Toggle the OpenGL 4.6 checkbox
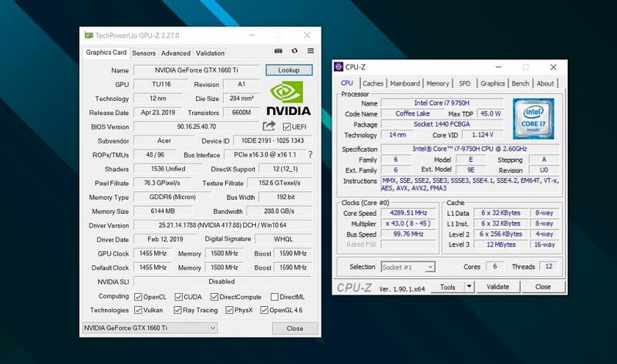The width and height of the screenshot is (617, 364). (x=265, y=310)
